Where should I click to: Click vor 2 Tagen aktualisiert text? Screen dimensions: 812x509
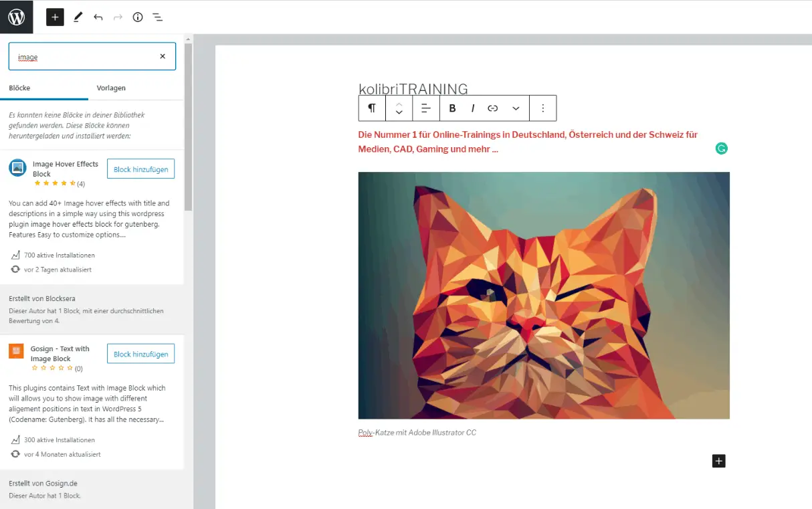coord(58,270)
